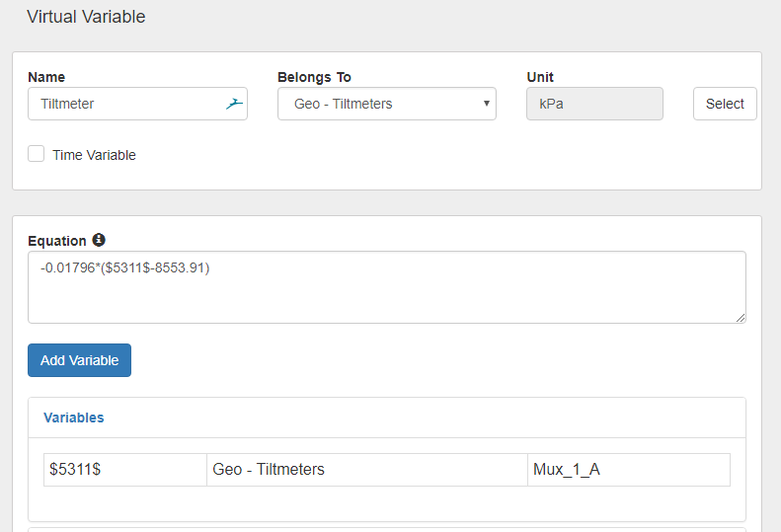Click the Equation info icon
The image size is (781, 532).
[99, 240]
